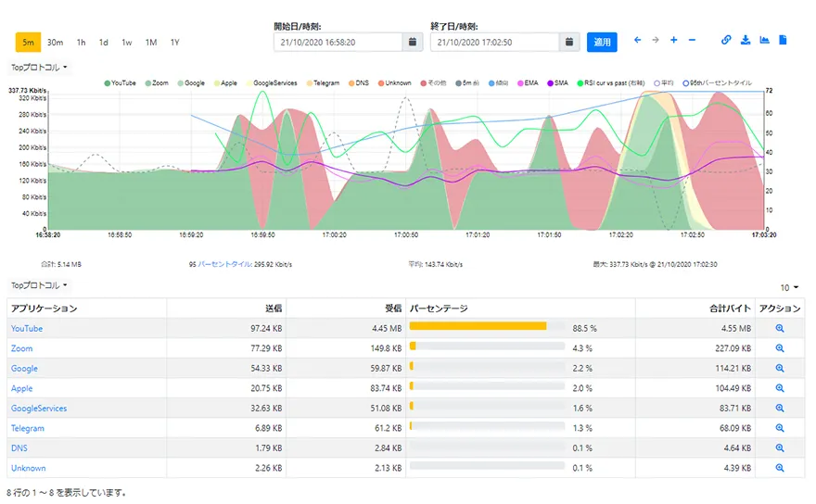Select the 1w time range tab
The image size is (816, 504).
click(x=127, y=42)
